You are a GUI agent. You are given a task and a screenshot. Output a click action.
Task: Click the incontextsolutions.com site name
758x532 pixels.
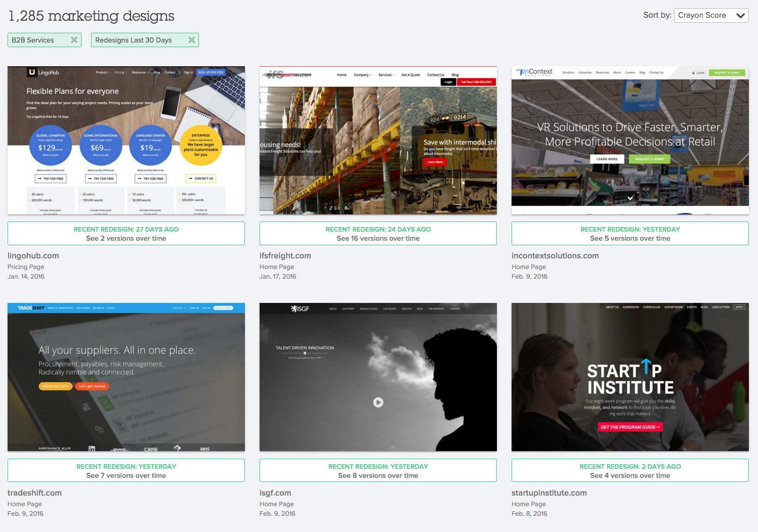click(555, 256)
